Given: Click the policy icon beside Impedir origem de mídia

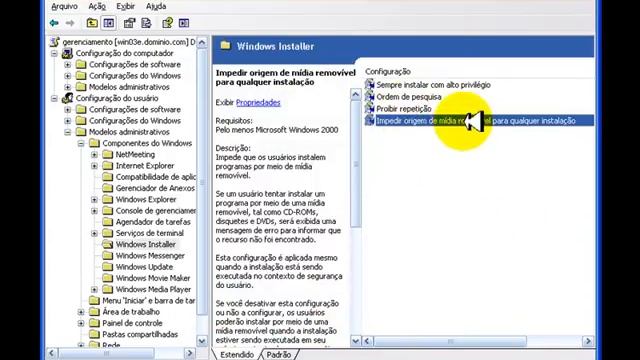Looking at the screenshot, I should tap(370, 120).
